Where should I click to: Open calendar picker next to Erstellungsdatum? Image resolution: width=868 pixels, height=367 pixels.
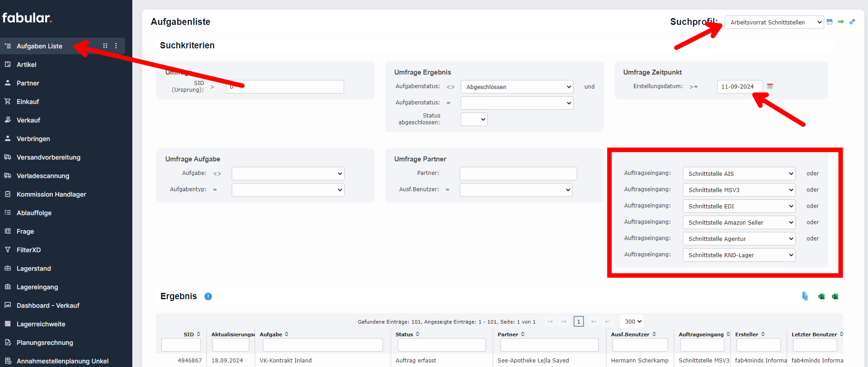pyautogui.click(x=770, y=86)
